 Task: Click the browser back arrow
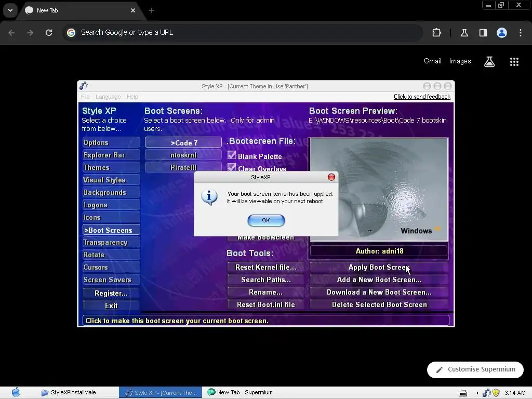(x=11, y=33)
